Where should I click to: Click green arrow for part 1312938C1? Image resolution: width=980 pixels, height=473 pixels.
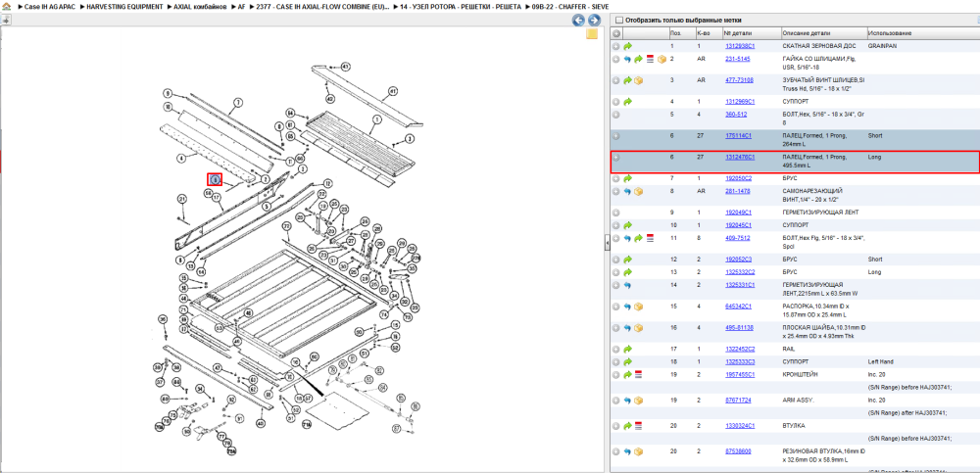pos(627,46)
